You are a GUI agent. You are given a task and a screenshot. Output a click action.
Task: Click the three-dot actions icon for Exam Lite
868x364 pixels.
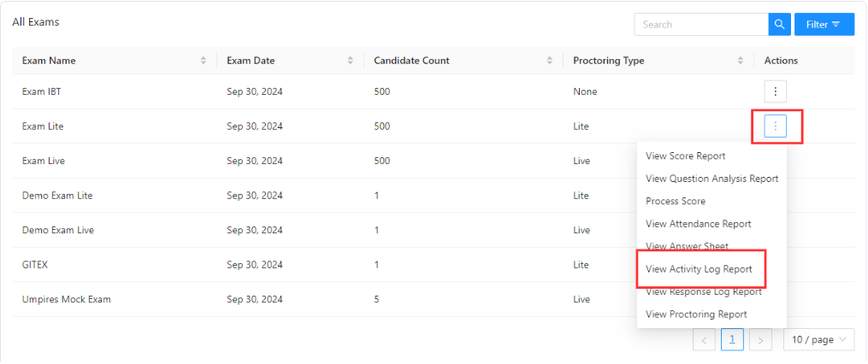pyautogui.click(x=775, y=126)
